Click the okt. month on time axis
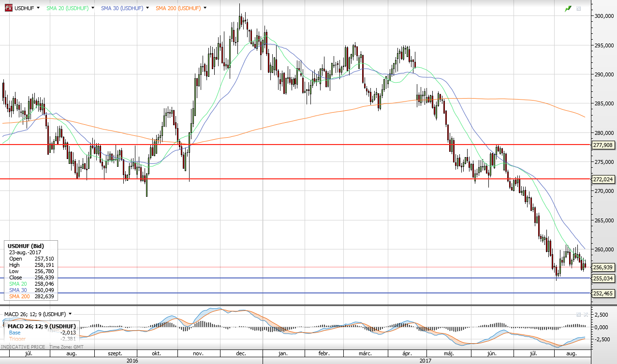Viewport: 617px width, 364px height. coord(156,353)
